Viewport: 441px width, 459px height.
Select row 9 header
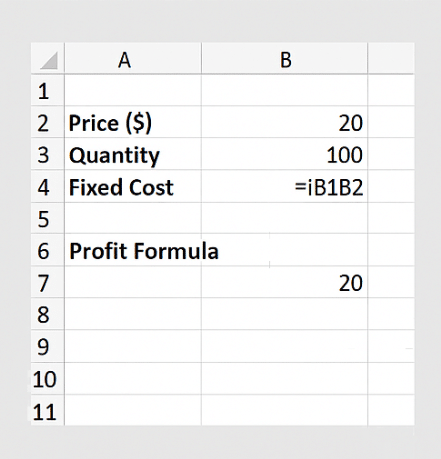coord(48,346)
